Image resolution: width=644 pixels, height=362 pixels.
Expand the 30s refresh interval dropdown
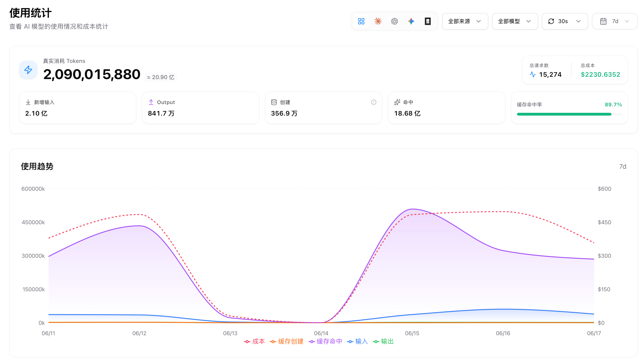point(565,21)
